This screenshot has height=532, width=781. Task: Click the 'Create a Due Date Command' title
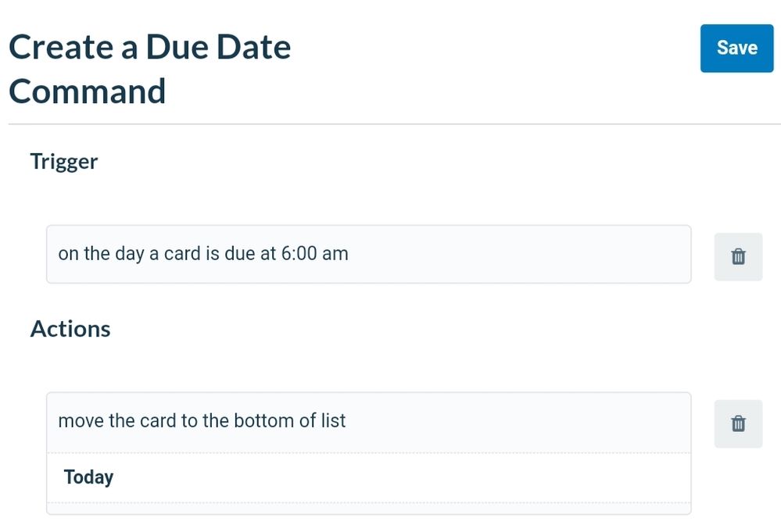click(x=149, y=70)
